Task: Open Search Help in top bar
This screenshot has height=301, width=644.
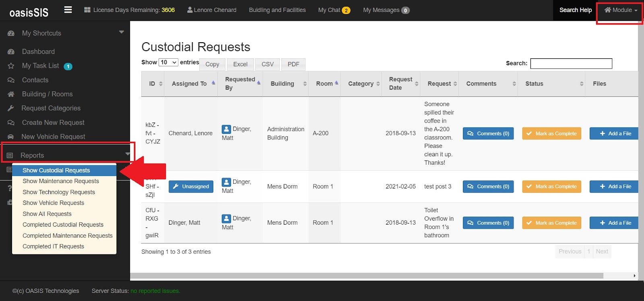Action: 575,10
